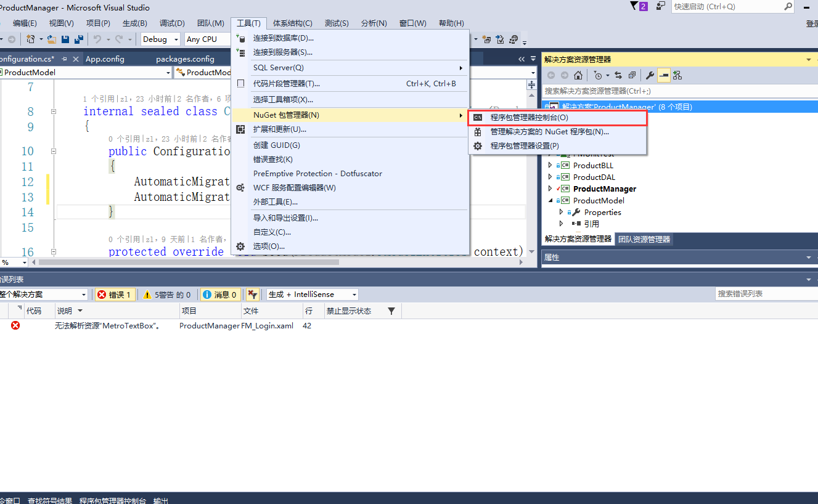818x504 pixels.
Task: Click the Save icon in the toolbar
Action: [65, 39]
